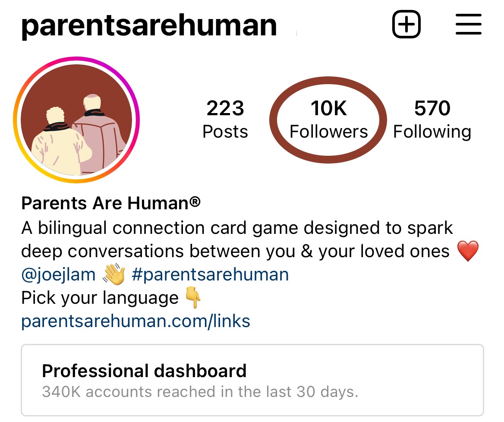Click the 340K accounts reached text
Image resolution: width=504 pixels, height=422 pixels.
200,392
